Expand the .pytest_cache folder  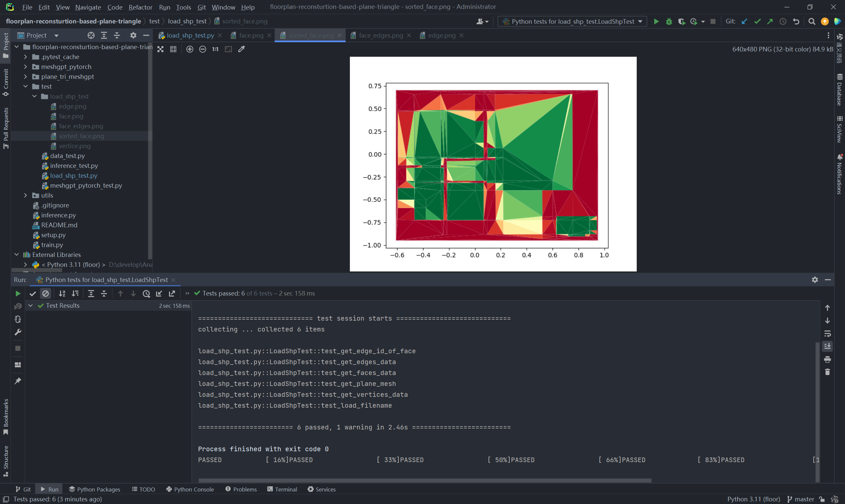25,57
